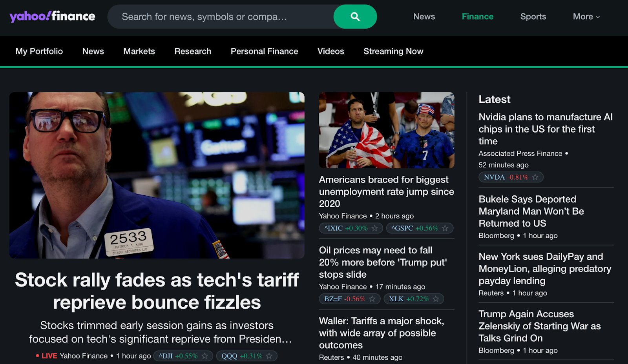Open the Finance top navigation link
628x364 pixels.
click(x=478, y=16)
